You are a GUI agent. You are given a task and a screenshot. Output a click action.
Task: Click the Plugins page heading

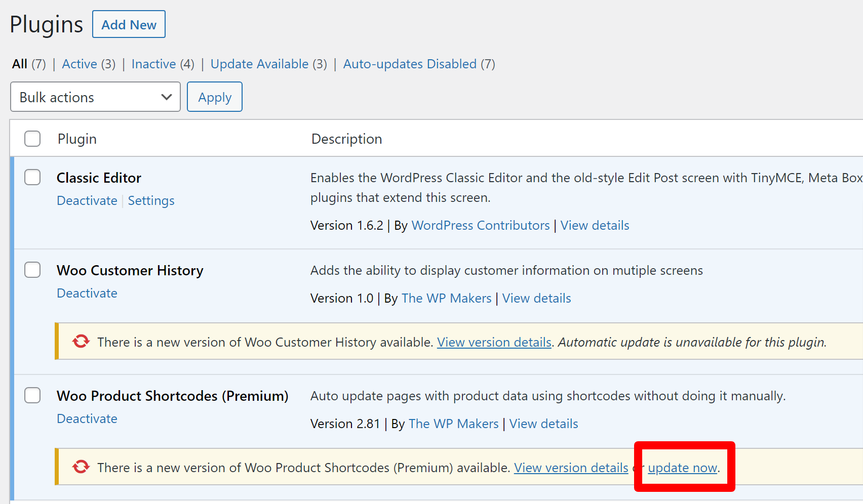47,24
